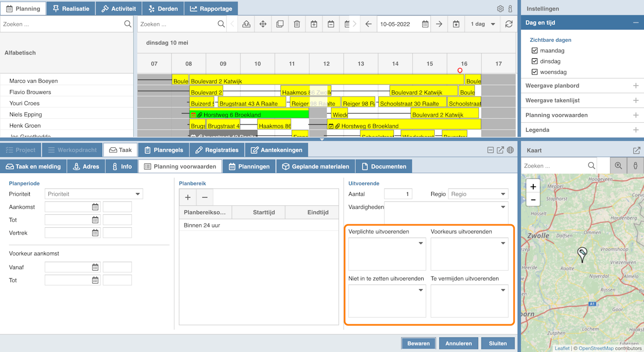Open map panel in external window
Viewport: 644px width, 352px height.
pos(636,150)
